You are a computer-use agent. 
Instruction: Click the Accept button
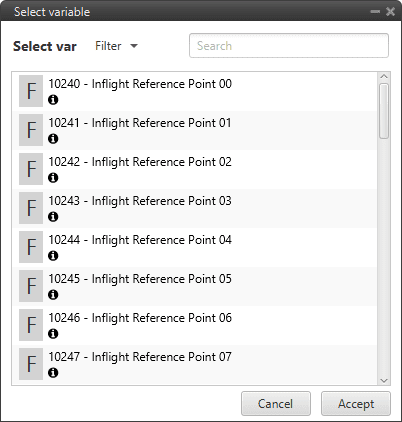(x=356, y=404)
